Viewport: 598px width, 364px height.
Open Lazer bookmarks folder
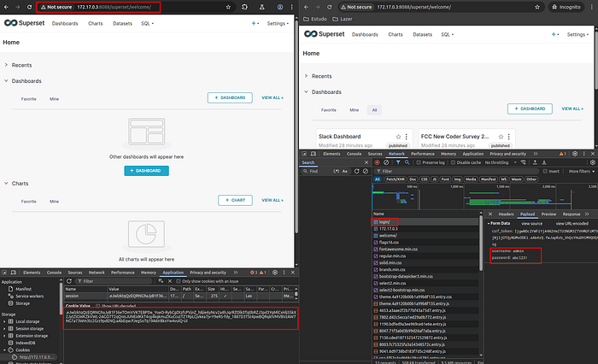point(343,19)
